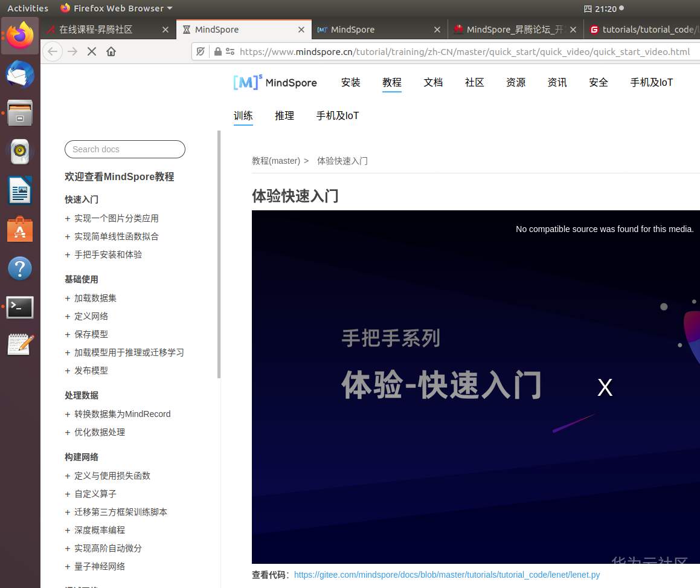This screenshot has width=700, height=588.
Task: Open the gitee lenet.py code link
Action: pyautogui.click(x=447, y=575)
